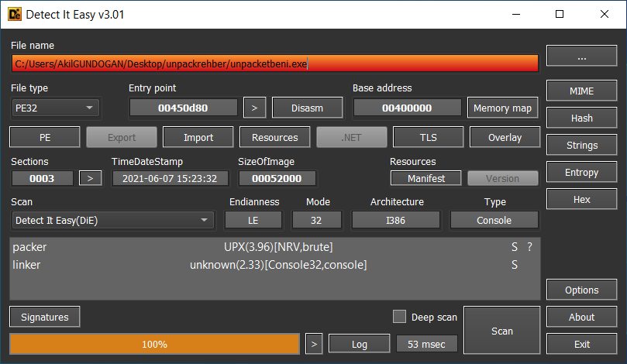This screenshot has width=627, height=364.
Task: Click the Version resource button
Action: (x=503, y=178)
